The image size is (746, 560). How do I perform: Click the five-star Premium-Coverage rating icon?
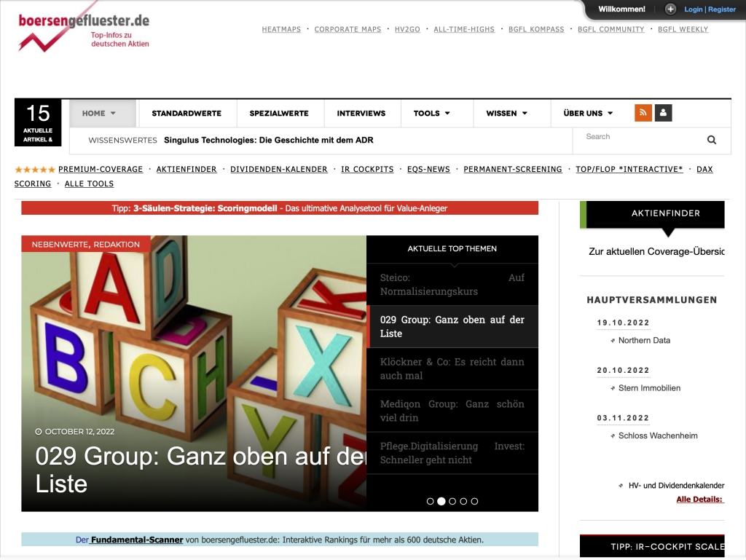(x=34, y=170)
